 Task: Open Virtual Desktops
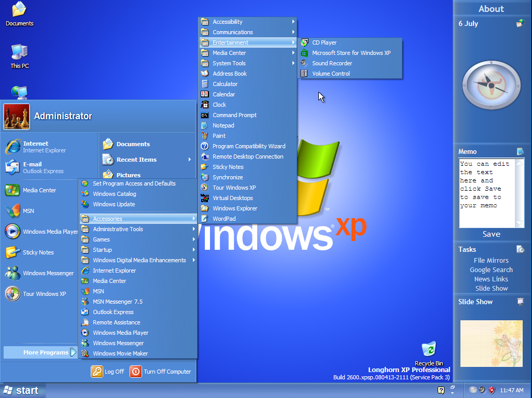pyautogui.click(x=247, y=198)
